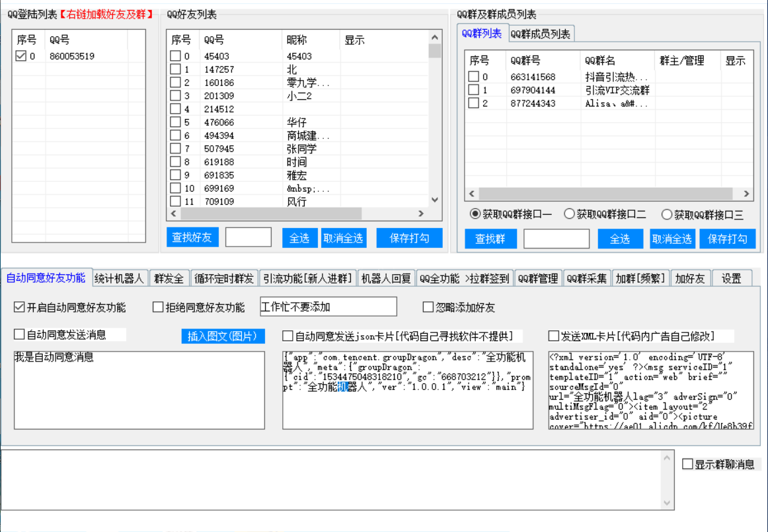Choose the 获取QQ群接口三 radio option
Viewport: 768px width, 532px height.
[667, 214]
